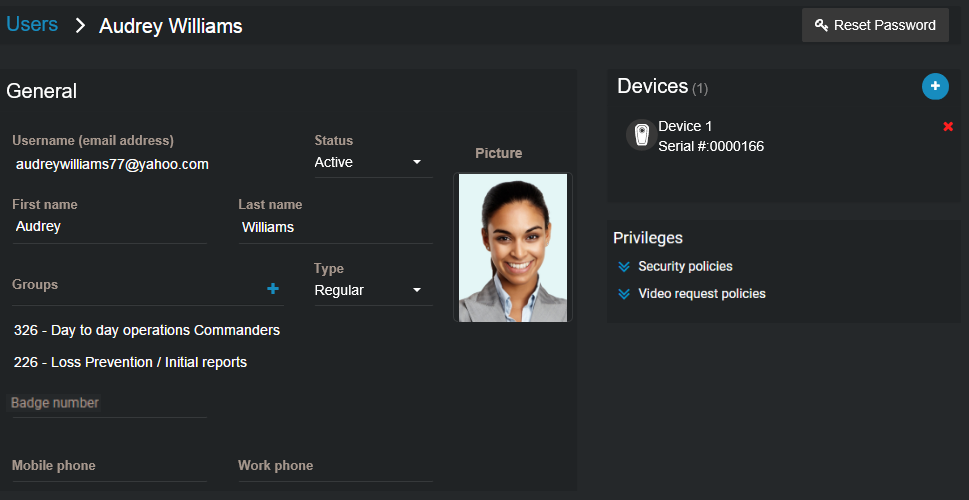The width and height of the screenshot is (969, 500).
Task: Add a group with blue plus icon
Action: tap(273, 289)
